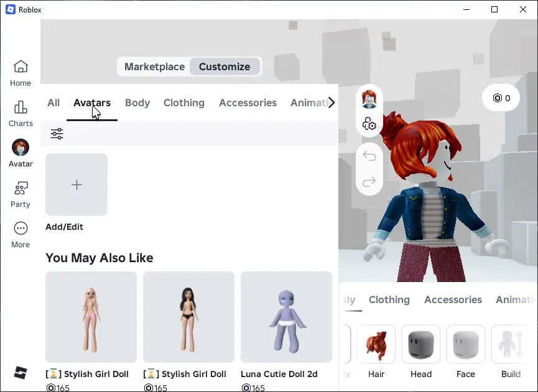Open the truncated Animation tab in the left panel

click(x=308, y=103)
